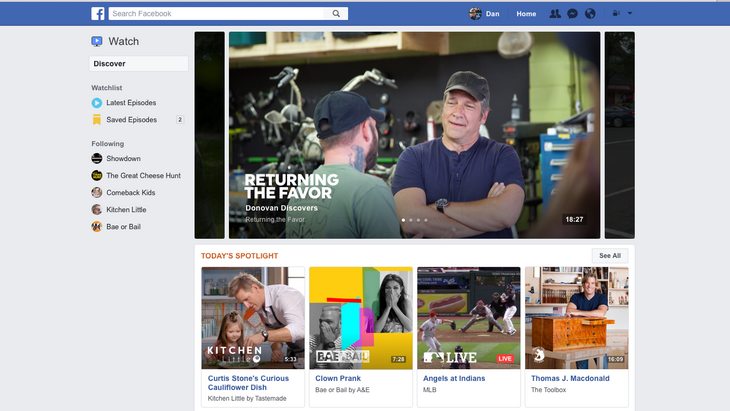
Task: Open Saved Episodes bookmark item
Action: click(131, 120)
